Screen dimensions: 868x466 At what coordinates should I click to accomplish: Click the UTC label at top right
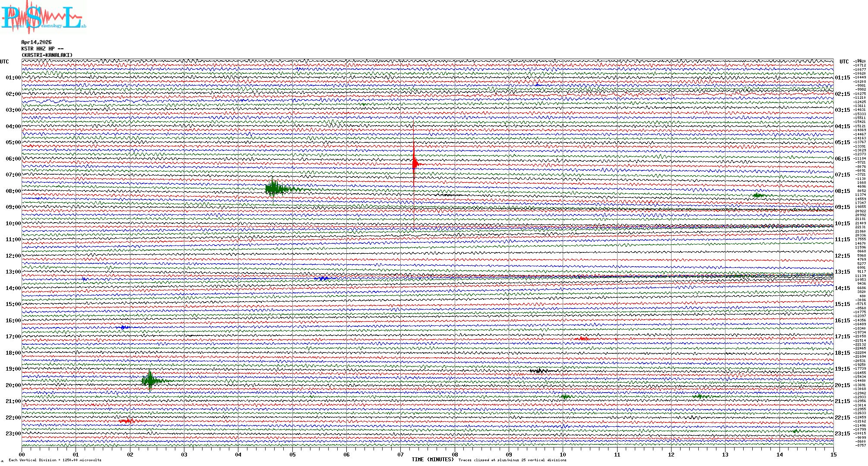844,62
